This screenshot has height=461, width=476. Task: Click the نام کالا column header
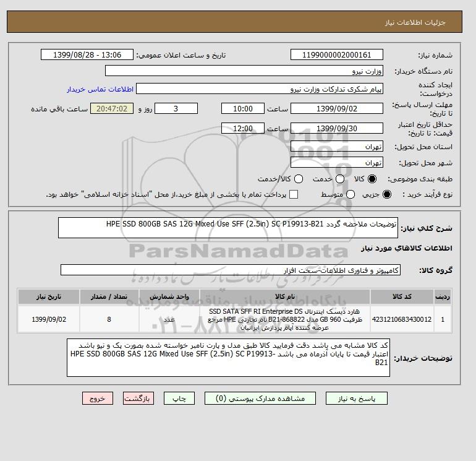(285, 296)
